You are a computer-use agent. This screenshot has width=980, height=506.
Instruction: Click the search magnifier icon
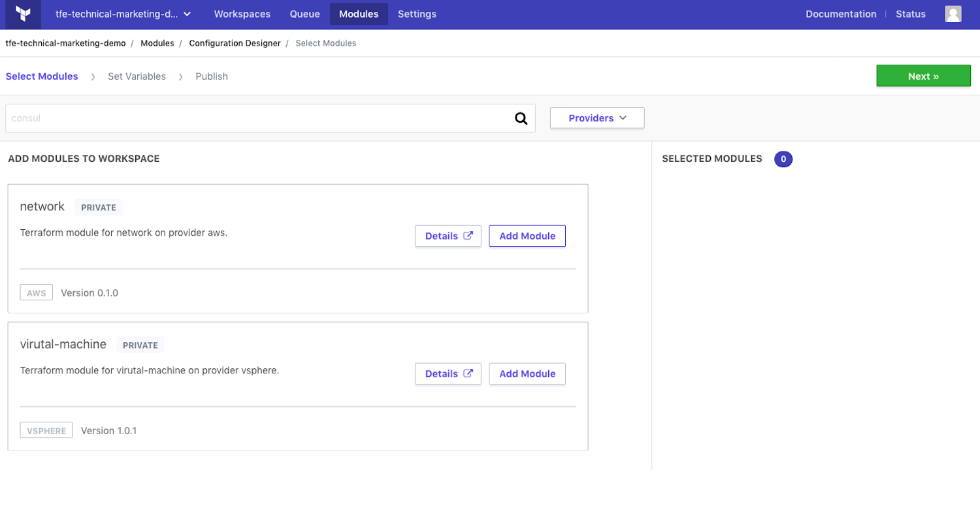pyautogui.click(x=521, y=118)
